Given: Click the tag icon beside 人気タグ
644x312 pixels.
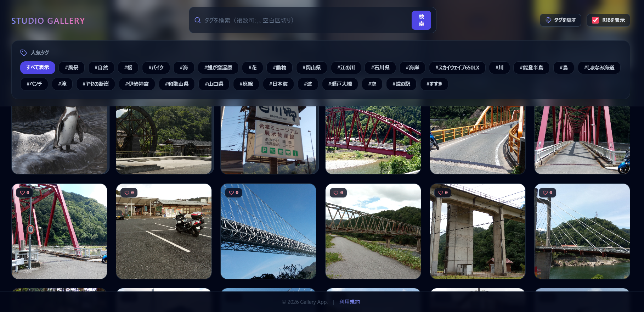Looking at the screenshot, I should coord(23,52).
